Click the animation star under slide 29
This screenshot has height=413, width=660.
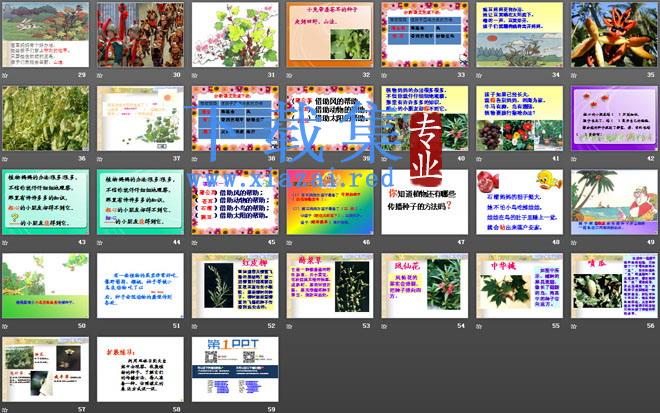point(5,75)
